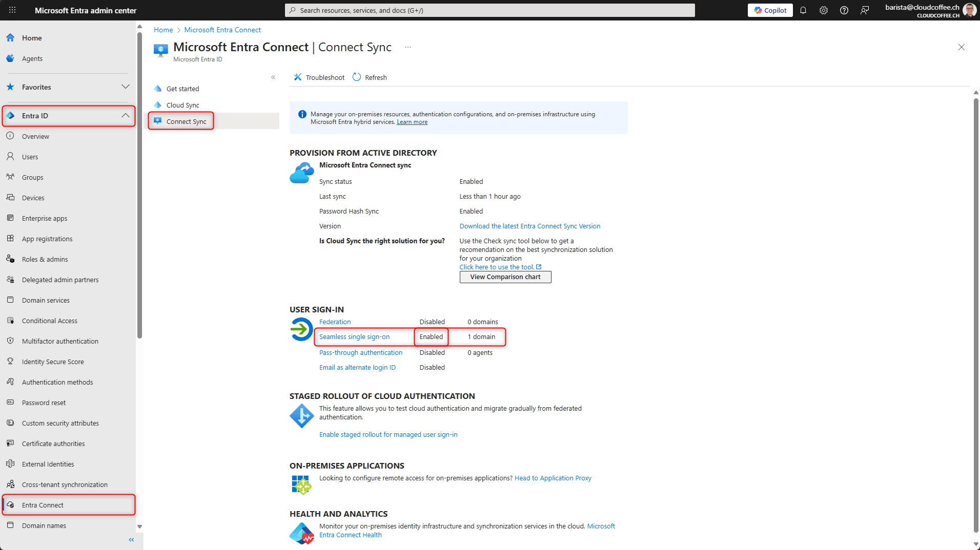Open the Seamless single sign-on link
980x550 pixels.
click(354, 337)
